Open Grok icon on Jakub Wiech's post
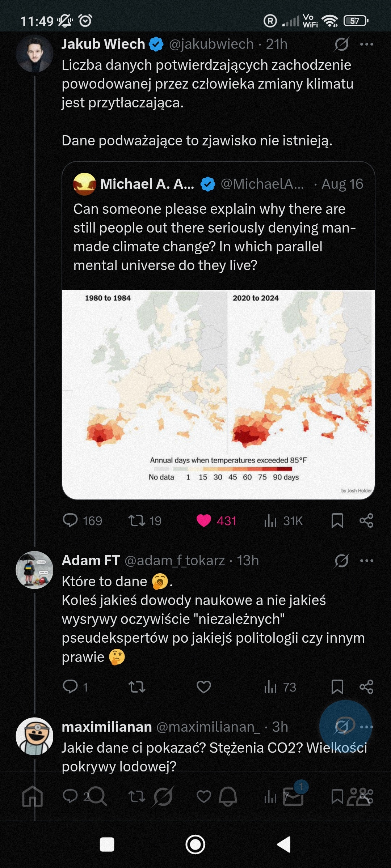The image size is (391, 868). pyautogui.click(x=341, y=44)
